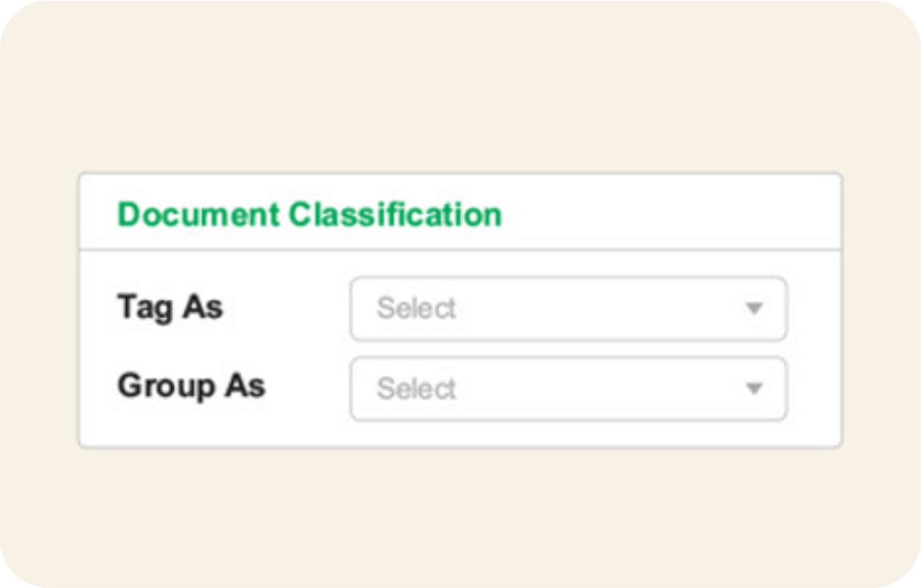Click the Tag As label
Image resolution: width=921 pixels, height=588 pixels.
tap(170, 308)
